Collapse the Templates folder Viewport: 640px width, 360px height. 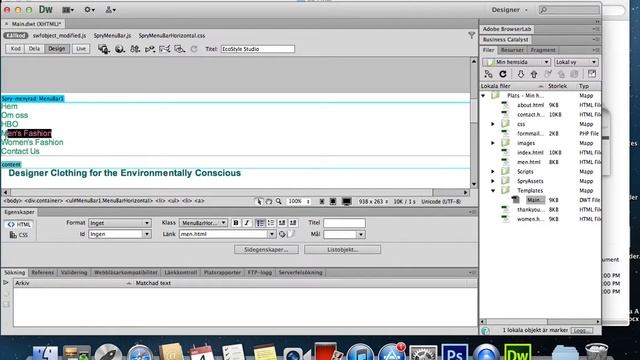pyautogui.click(x=493, y=191)
